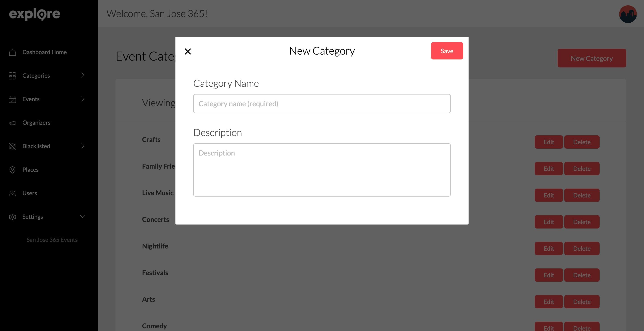Close the New Category dialog
This screenshot has height=331, width=644.
pyautogui.click(x=188, y=51)
